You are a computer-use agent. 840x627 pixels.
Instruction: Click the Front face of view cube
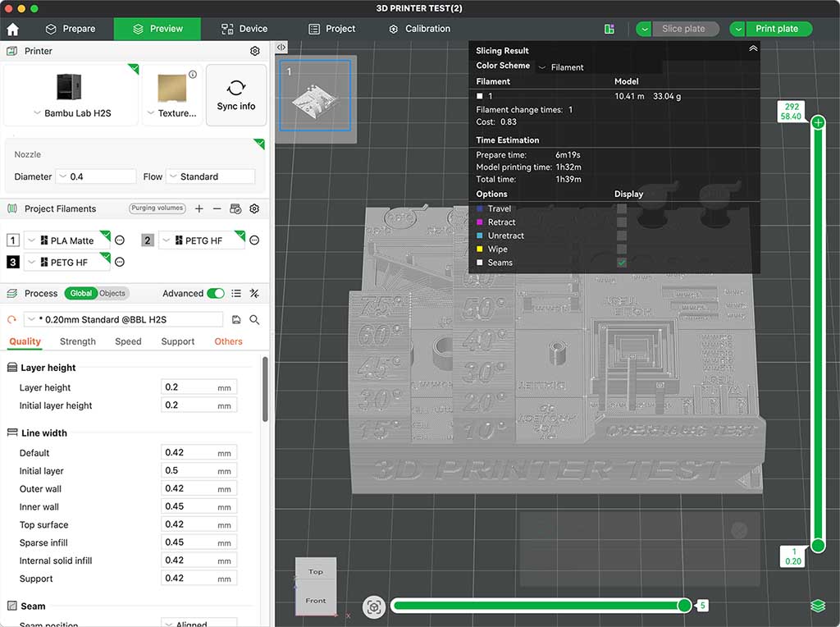pyautogui.click(x=316, y=600)
